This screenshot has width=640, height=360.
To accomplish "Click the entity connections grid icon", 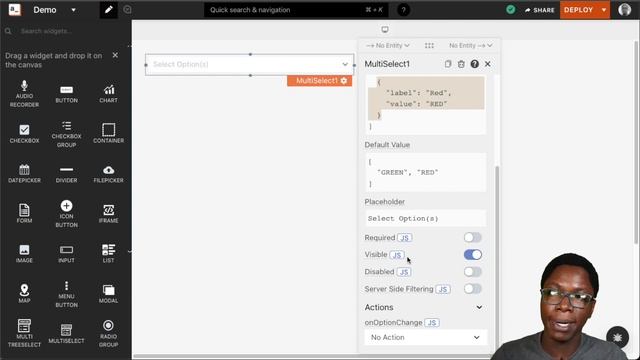I will click(x=429, y=45).
